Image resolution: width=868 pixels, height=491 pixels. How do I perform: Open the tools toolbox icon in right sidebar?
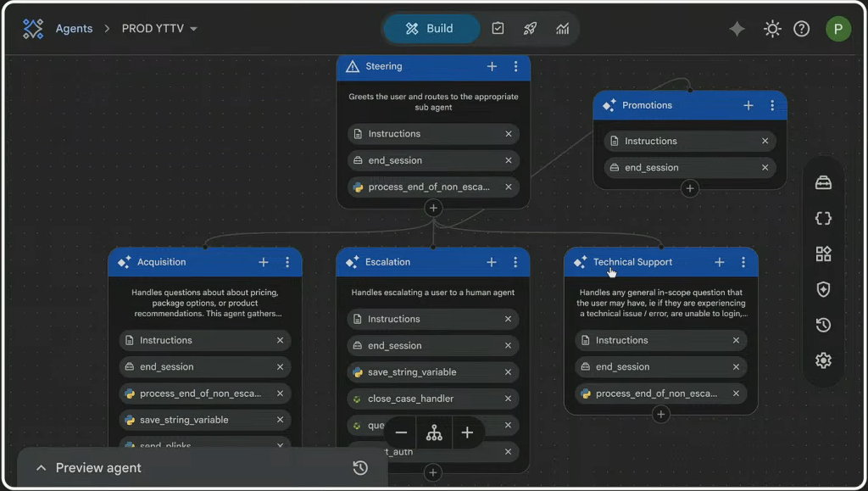pyautogui.click(x=822, y=183)
